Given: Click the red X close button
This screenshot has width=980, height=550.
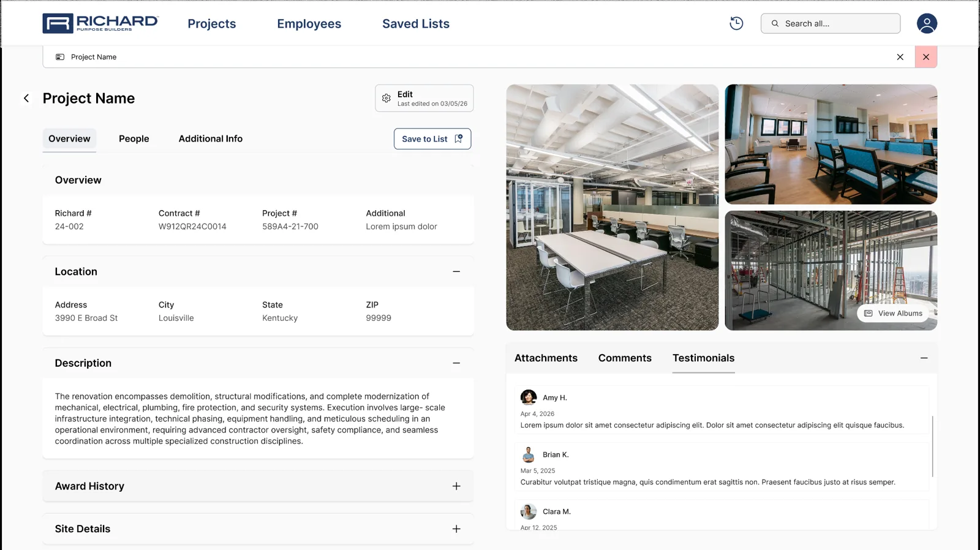Looking at the screenshot, I should (x=926, y=57).
